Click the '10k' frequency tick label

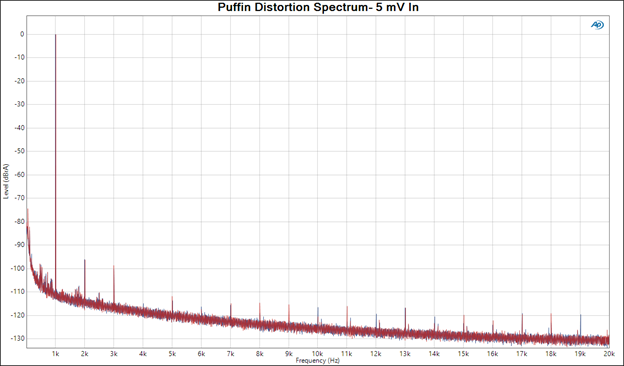[x=317, y=353]
